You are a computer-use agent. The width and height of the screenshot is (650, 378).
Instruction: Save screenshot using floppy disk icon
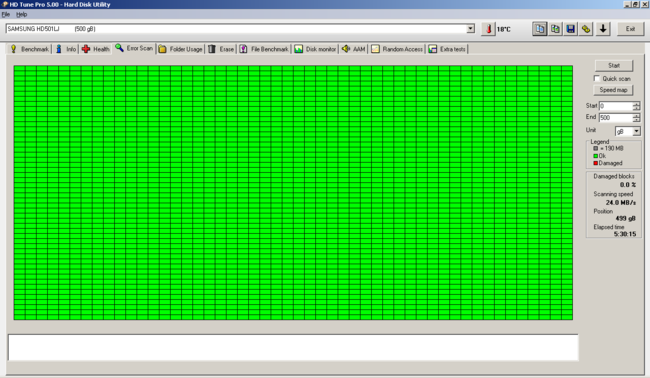click(571, 29)
